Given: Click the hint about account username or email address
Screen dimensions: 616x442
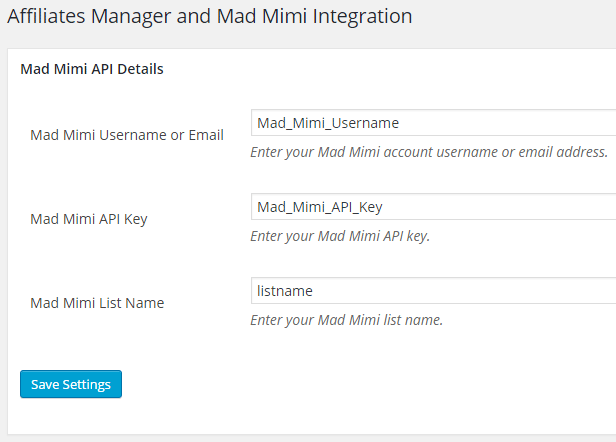Looking at the screenshot, I should [x=429, y=152].
